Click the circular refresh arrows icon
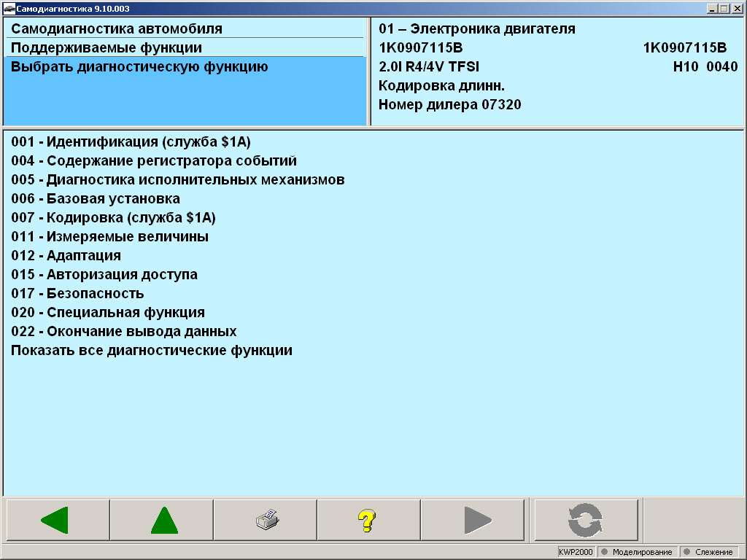 click(586, 518)
